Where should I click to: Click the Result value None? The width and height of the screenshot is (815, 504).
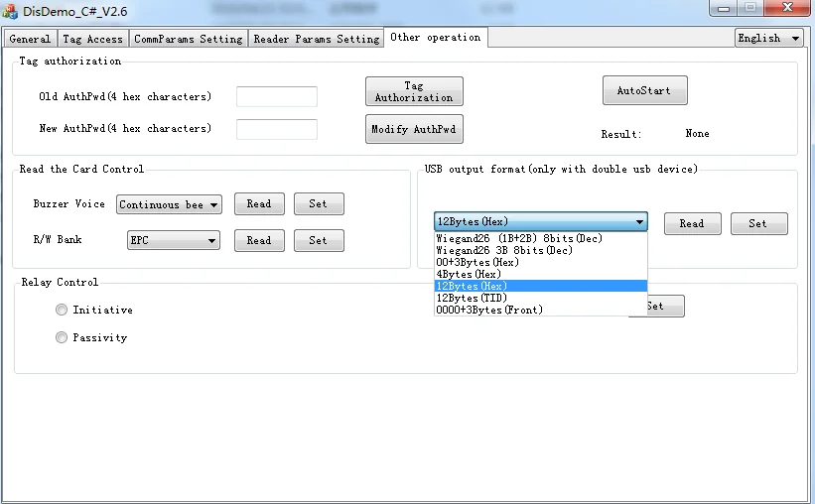[x=697, y=134]
